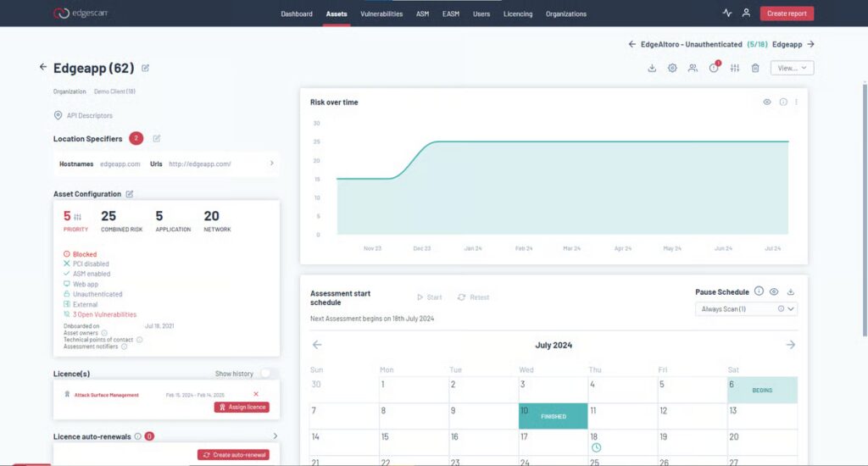Toggle Risk over time visibility eye

(x=766, y=102)
